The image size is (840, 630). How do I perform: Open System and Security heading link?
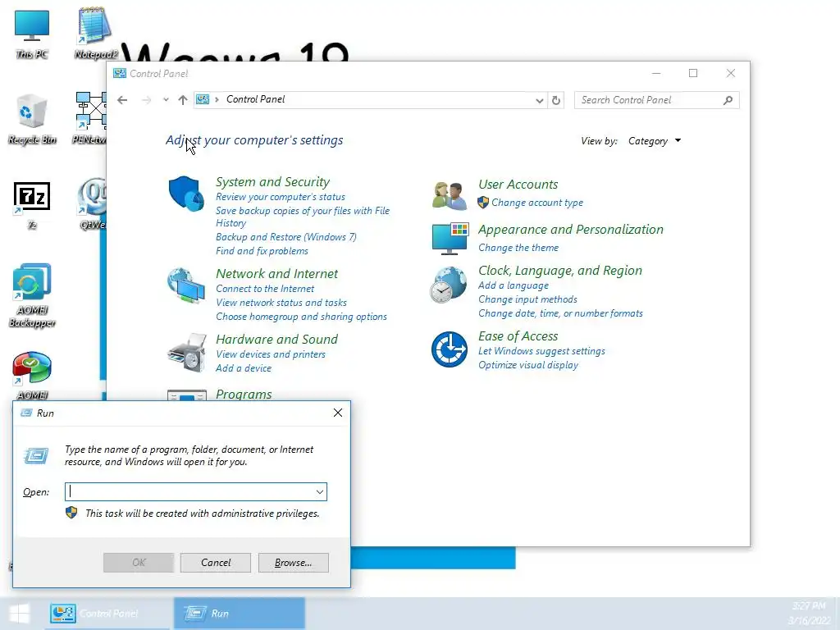(272, 182)
